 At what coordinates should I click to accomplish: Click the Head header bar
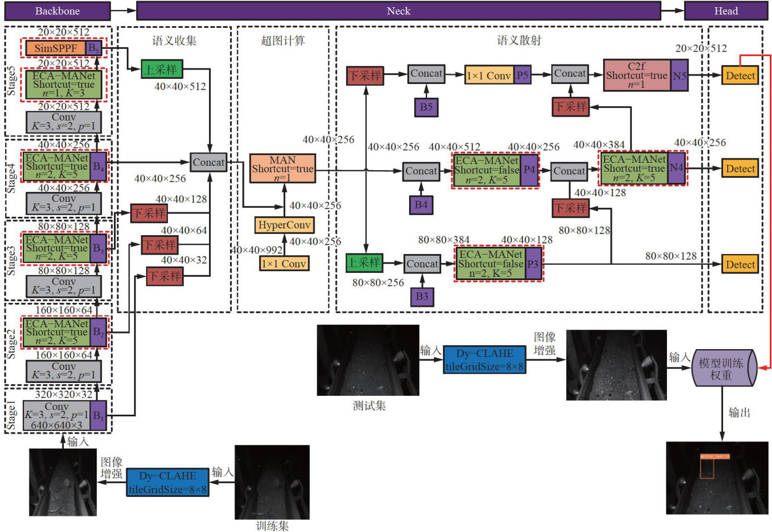pos(726,11)
